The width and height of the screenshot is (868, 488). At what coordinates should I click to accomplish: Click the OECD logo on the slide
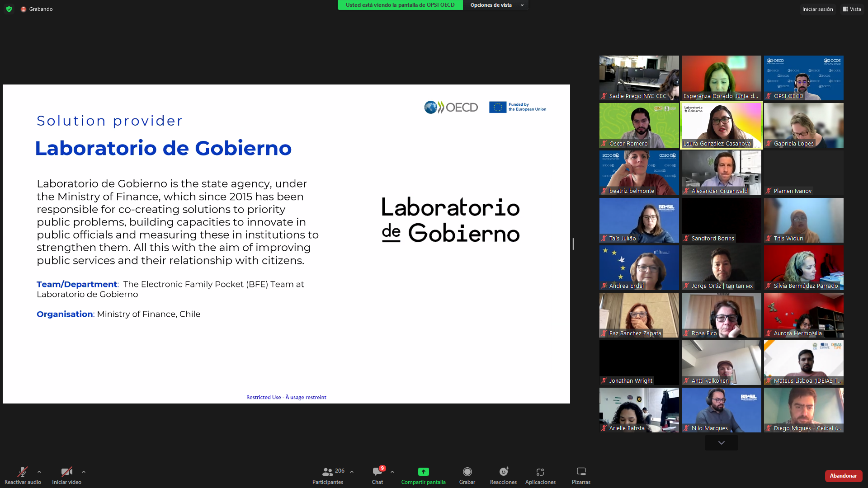coord(451,107)
